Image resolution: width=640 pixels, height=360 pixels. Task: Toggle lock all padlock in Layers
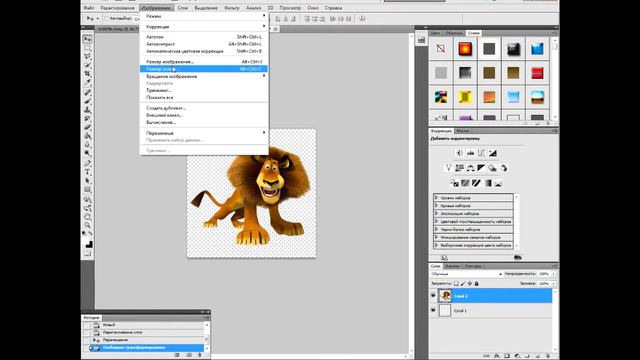[476, 283]
